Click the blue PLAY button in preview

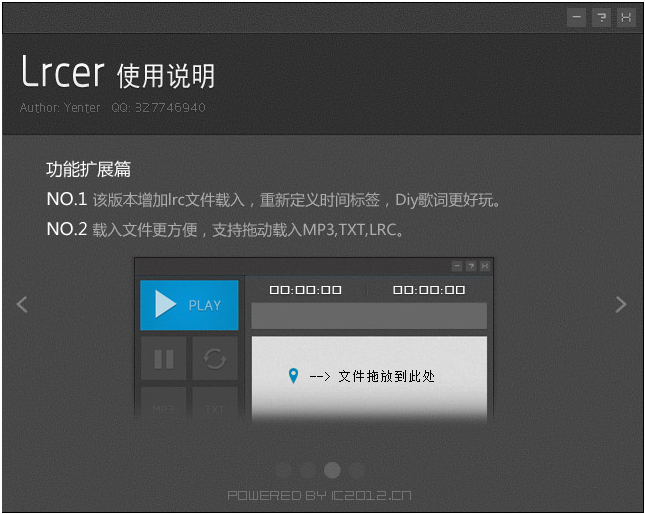[x=189, y=305]
